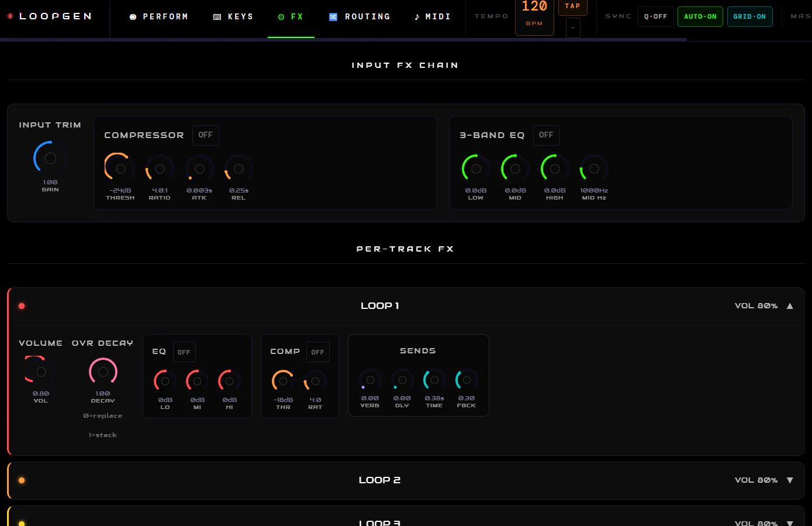Click the compressor RATIO knob
The width and height of the screenshot is (812, 526).
tap(160, 169)
